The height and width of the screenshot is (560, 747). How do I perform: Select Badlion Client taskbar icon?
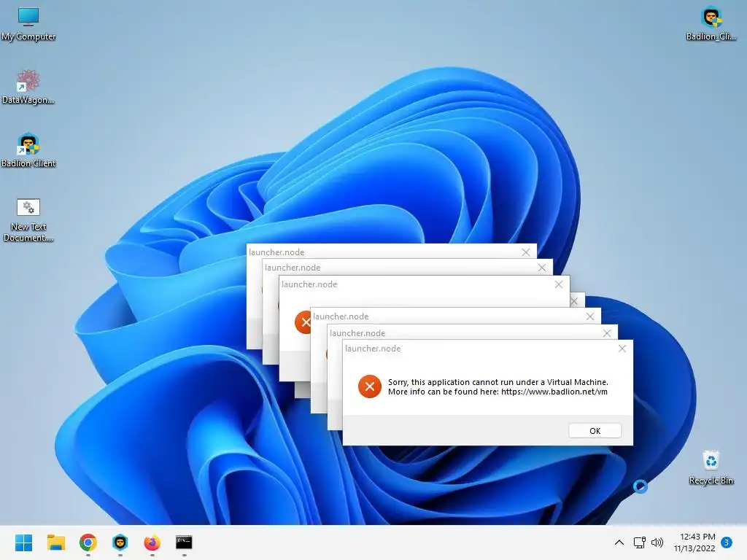tap(120, 542)
